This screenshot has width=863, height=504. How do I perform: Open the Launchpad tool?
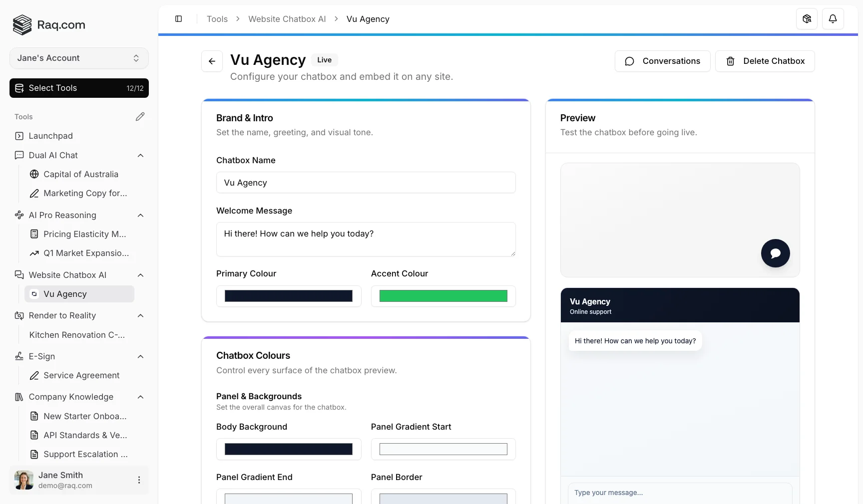(x=50, y=136)
